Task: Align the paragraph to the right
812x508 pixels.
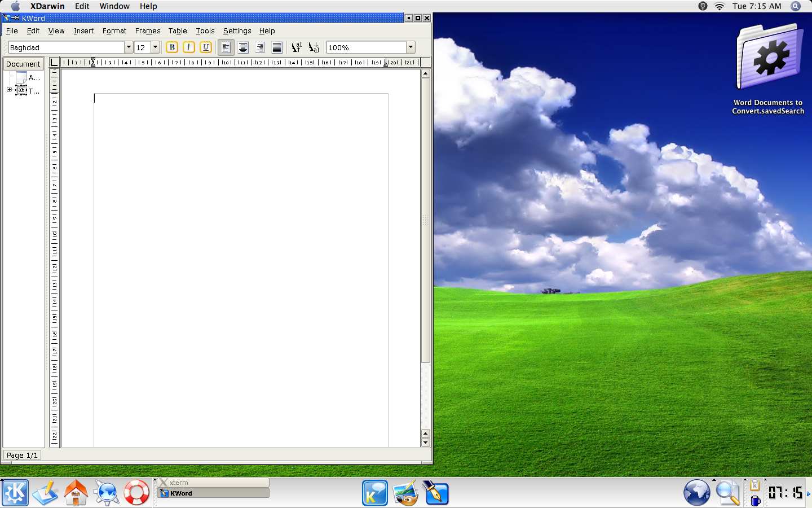Action: (260, 47)
